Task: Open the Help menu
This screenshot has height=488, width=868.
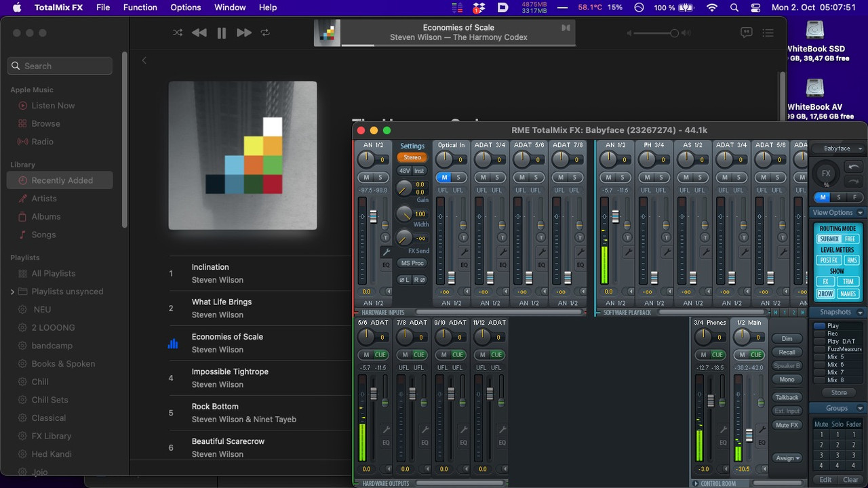Action: [x=268, y=7]
